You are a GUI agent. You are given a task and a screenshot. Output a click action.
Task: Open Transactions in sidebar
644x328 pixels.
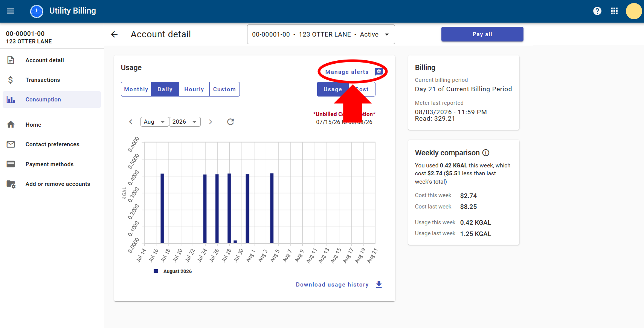(x=52, y=80)
